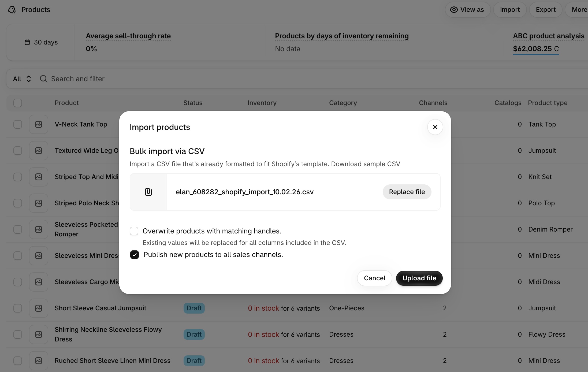This screenshot has width=588, height=372.
Task: Open the Download sample CSV link
Action: coord(366,164)
